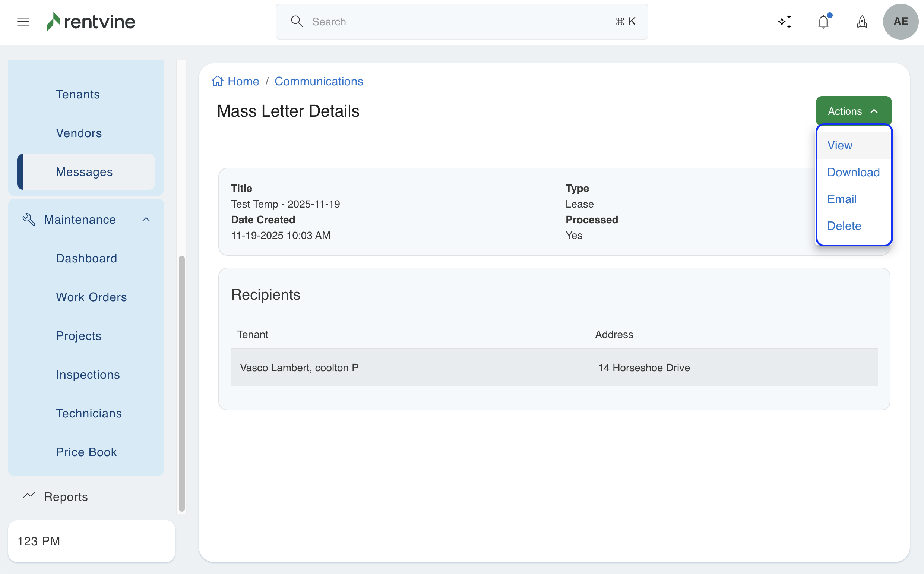Open the hamburger navigation menu

23,22
